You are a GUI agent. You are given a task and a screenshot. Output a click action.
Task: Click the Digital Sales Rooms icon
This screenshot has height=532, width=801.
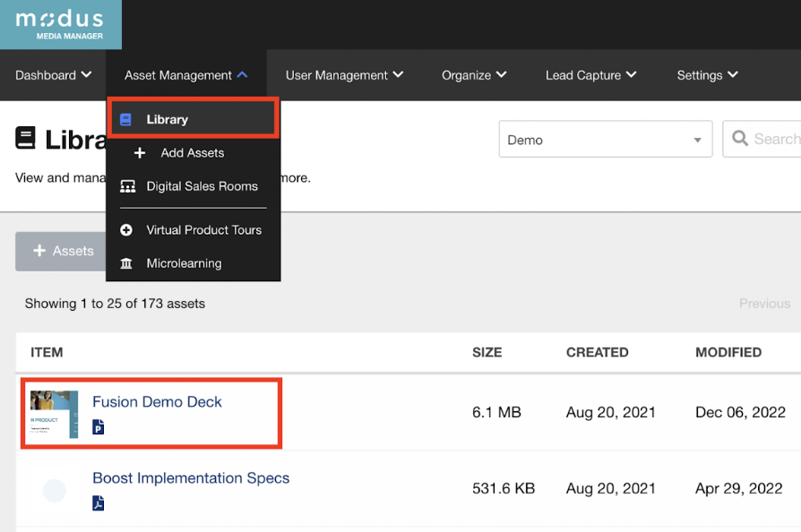click(127, 186)
